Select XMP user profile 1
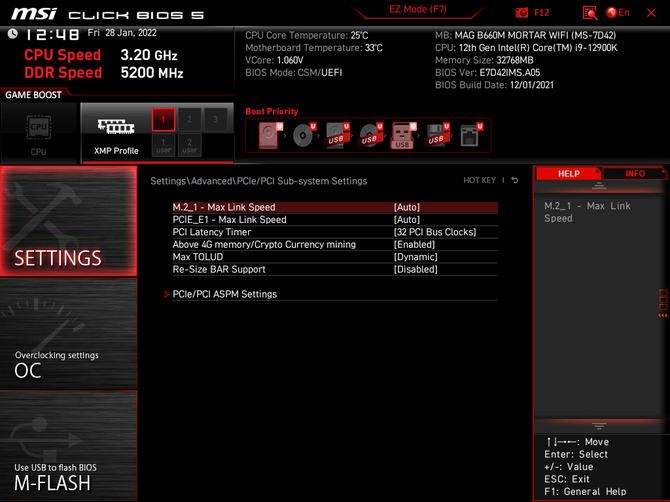670x502 pixels. click(x=163, y=145)
